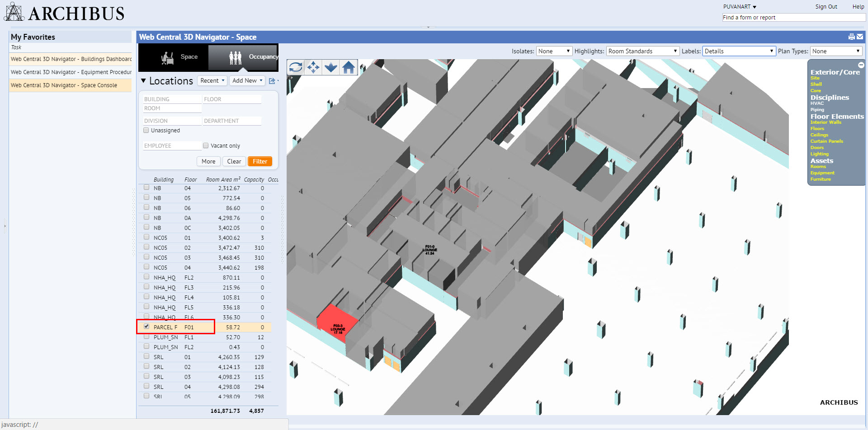This screenshot has height=430, width=868.
Task: Toggle the Equipment asset layer
Action: pos(822,173)
